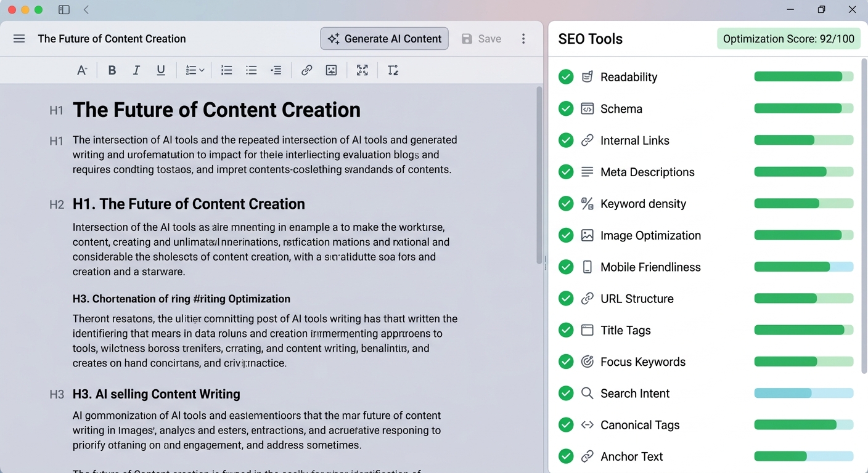Screen dimensions: 868x473
Task: Save the document
Action: pos(481,39)
